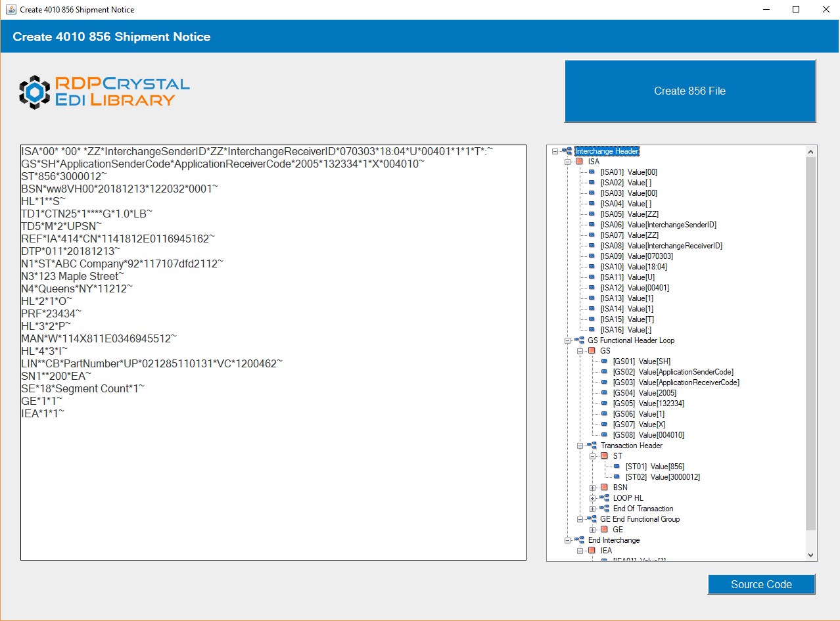Select [GS07] Value[X] row

(639, 425)
